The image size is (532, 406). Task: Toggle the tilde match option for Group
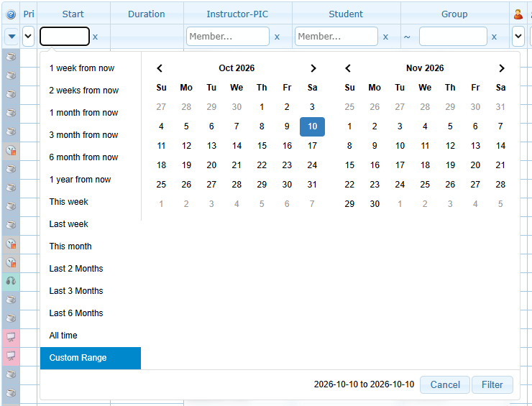tap(407, 37)
